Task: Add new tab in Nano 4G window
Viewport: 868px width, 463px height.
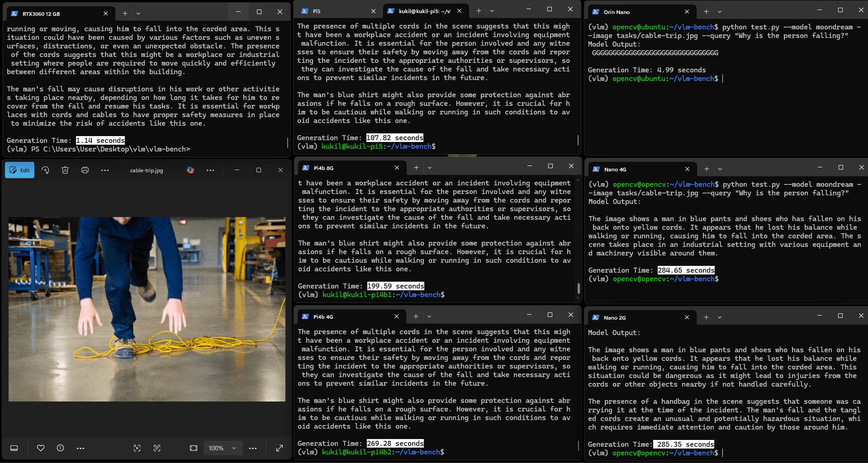Action: 707,169
